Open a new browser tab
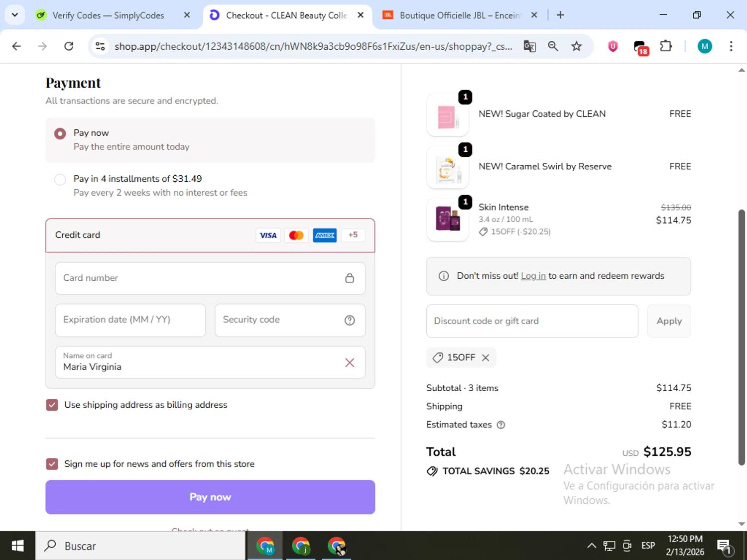The height and width of the screenshot is (560, 747). coord(560,15)
